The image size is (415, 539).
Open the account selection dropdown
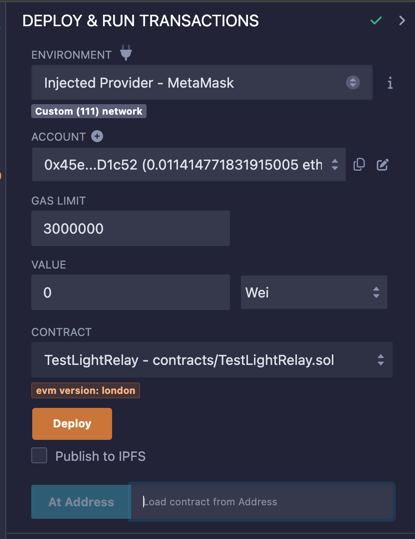(189, 165)
